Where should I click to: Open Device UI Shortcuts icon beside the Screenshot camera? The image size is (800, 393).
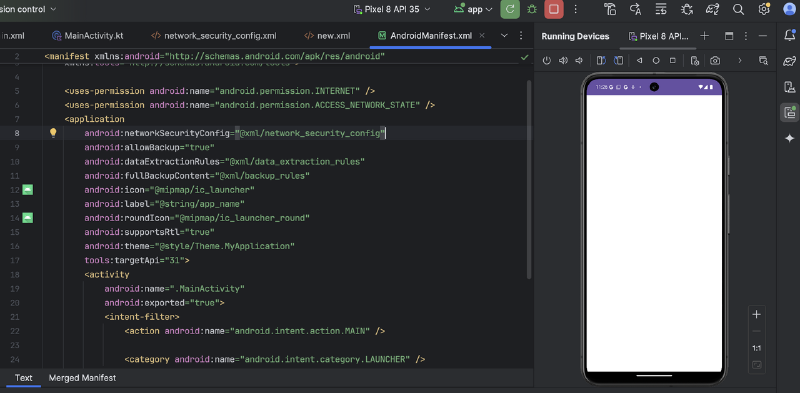pos(694,61)
